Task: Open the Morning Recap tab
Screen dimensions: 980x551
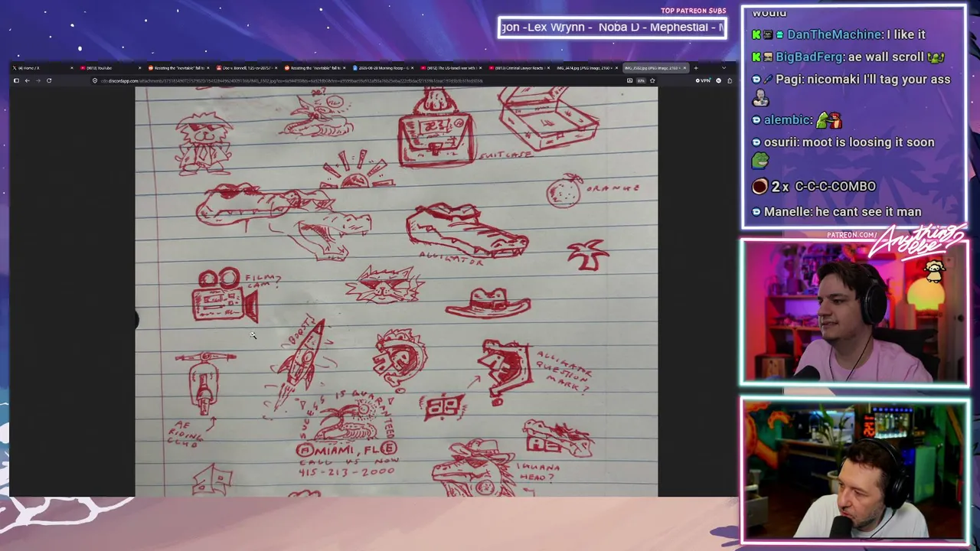Action: tap(381, 68)
